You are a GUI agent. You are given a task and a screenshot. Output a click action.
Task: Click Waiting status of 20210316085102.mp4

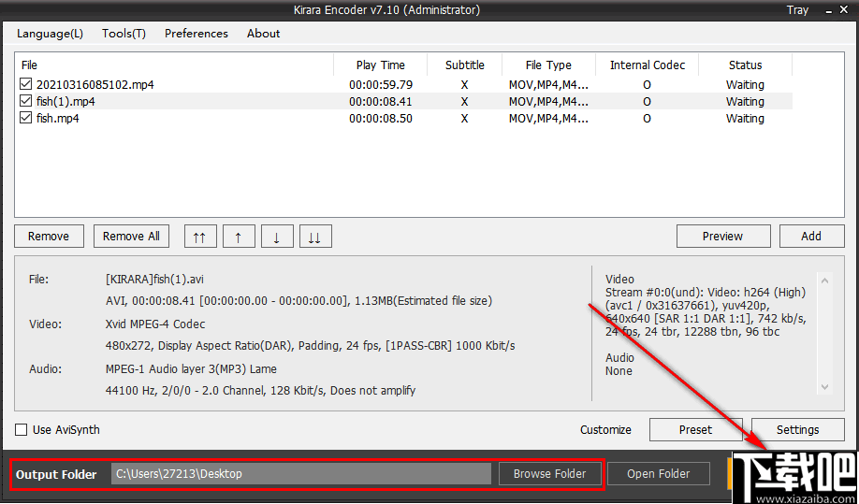click(x=745, y=85)
